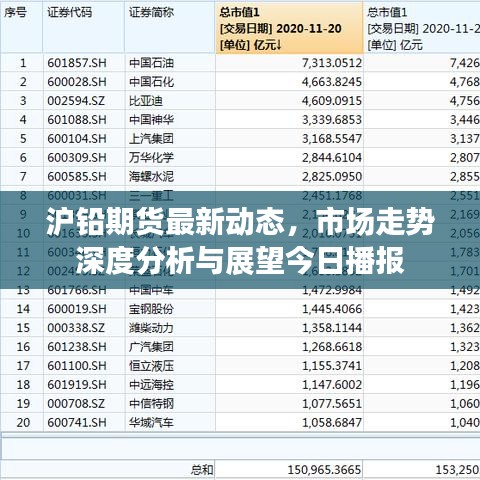Image resolution: width=480 pixels, height=480 pixels.
Task: Click the 宝钢股份 name cell
Action: click(151, 309)
